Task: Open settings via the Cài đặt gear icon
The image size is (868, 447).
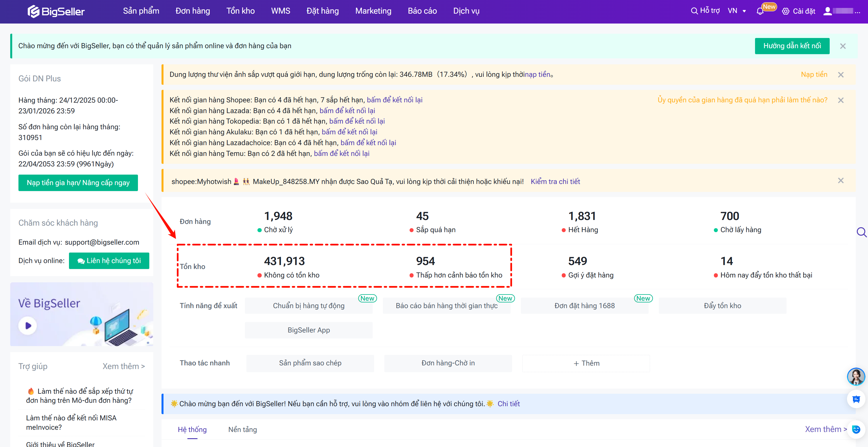Action: tap(786, 11)
